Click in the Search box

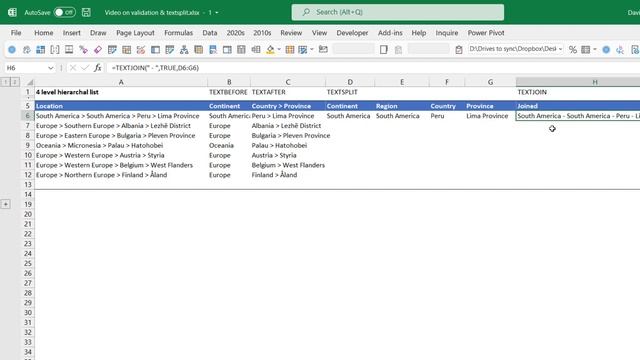[x=398, y=12]
